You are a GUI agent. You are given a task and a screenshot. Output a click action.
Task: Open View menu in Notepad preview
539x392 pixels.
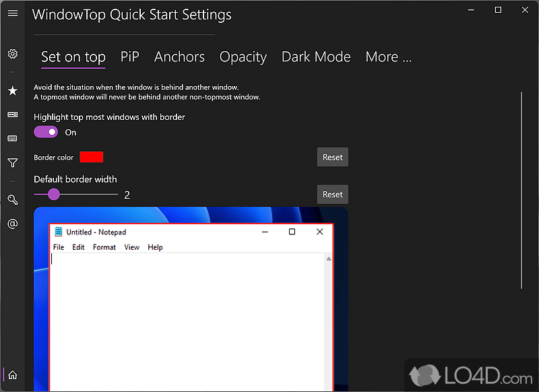pyautogui.click(x=131, y=247)
